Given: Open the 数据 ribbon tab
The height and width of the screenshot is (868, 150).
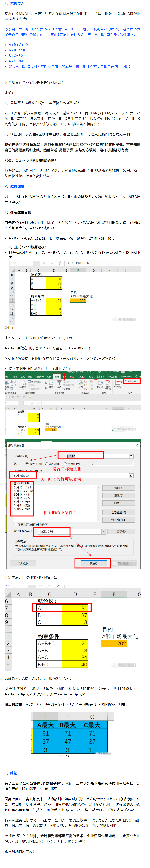Looking at the screenshot, I should pos(57,377).
